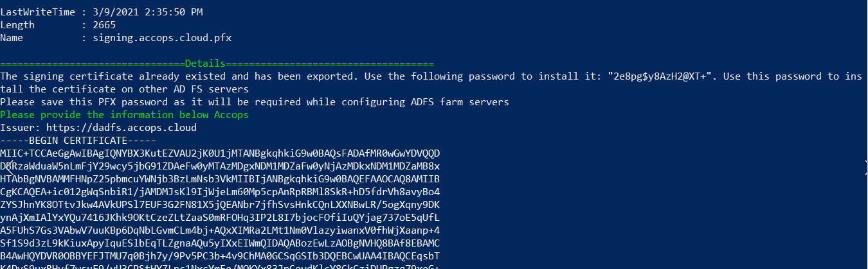Image resolution: width=868 pixels, height=269 pixels.
Task: Click the certificate line starting with B4AwHQYDVR0O
Action: [220, 256]
